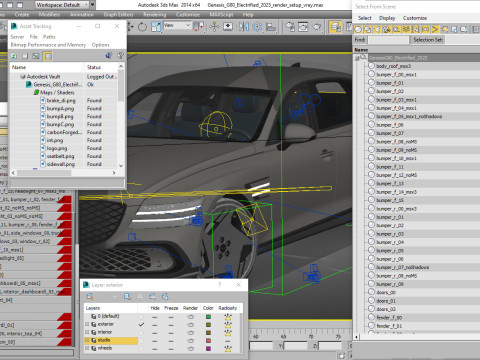The width and height of the screenshot is (480, 360).
Task: Toggle Freeze for the wheels layer
Action: (x=171, y=348)
